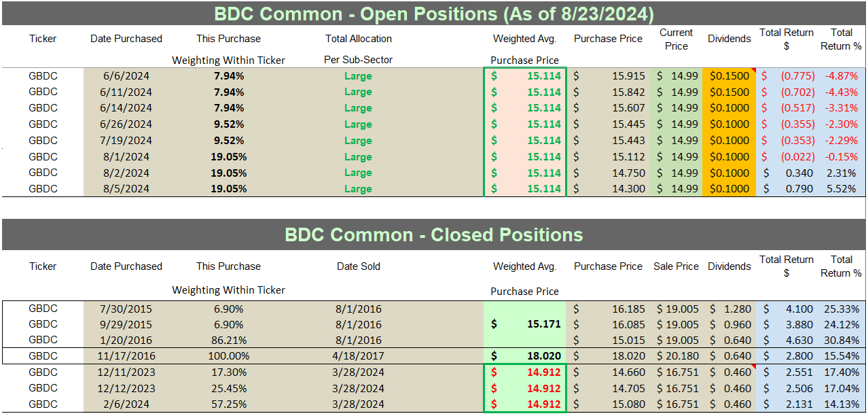Viewport: 868px width, 418px height.
Task: Select the Date Sold column header
Action: point(358,266)
